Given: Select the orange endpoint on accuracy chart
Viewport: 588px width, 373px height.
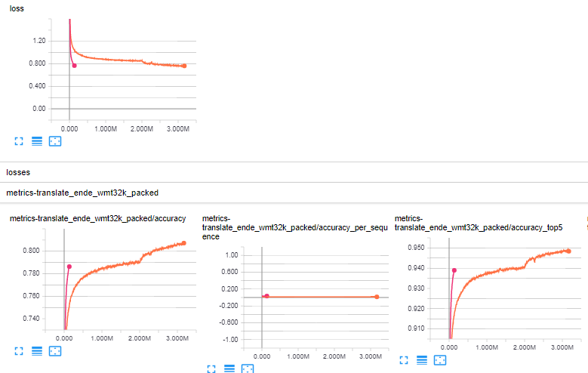Looking at the screenshot, I should pos(183,243).
